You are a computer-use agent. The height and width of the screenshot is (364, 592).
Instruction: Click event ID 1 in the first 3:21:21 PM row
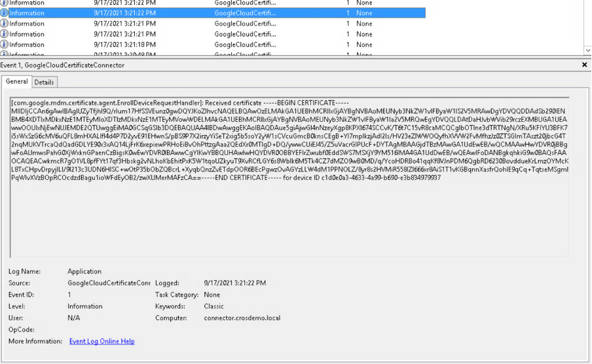[348, 24]
